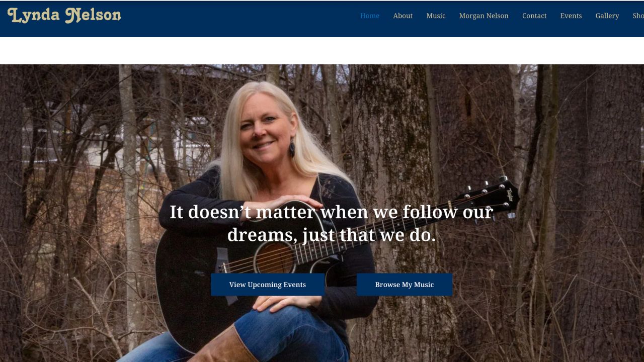Click the View Upcoming Events button

click(268, 285)
